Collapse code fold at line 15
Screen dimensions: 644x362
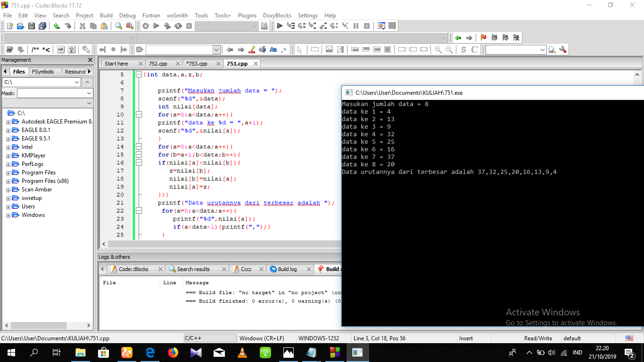(139, 155)
